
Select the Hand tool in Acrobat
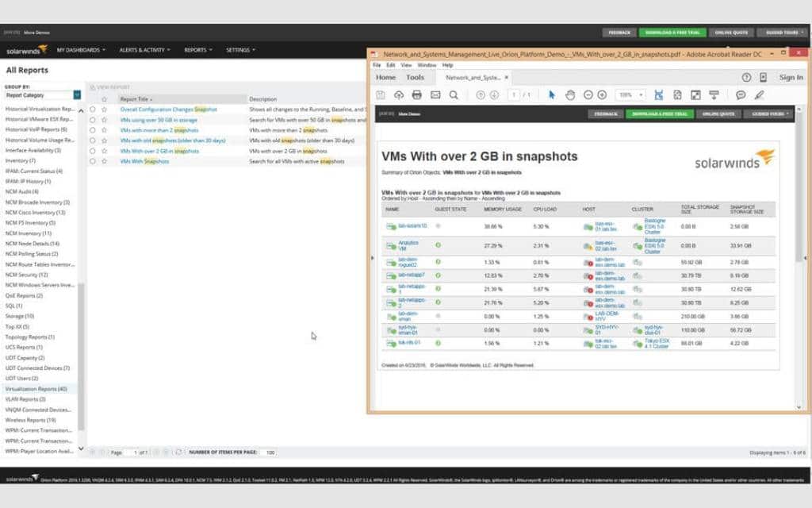click(x=570, y=93)
